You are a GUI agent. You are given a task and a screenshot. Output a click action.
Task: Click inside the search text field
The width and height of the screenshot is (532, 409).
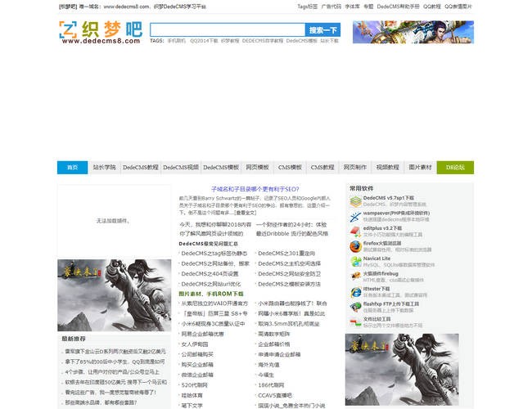coord(228,29)
